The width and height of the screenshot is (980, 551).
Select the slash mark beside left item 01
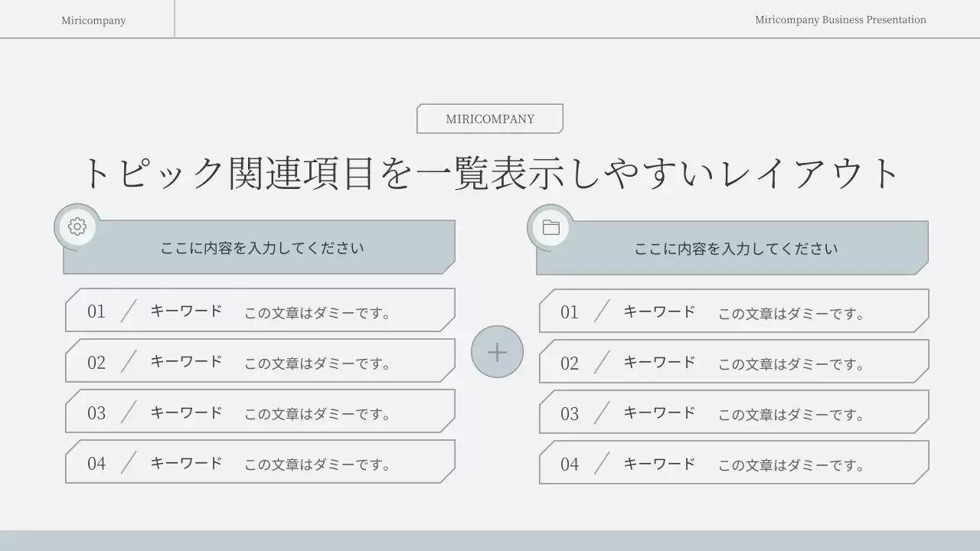point(129,309)
